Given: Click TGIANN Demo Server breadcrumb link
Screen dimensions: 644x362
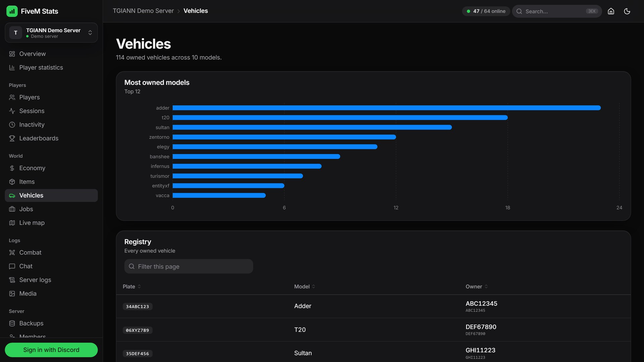Looking at the screenshot, I should (143, 11).
